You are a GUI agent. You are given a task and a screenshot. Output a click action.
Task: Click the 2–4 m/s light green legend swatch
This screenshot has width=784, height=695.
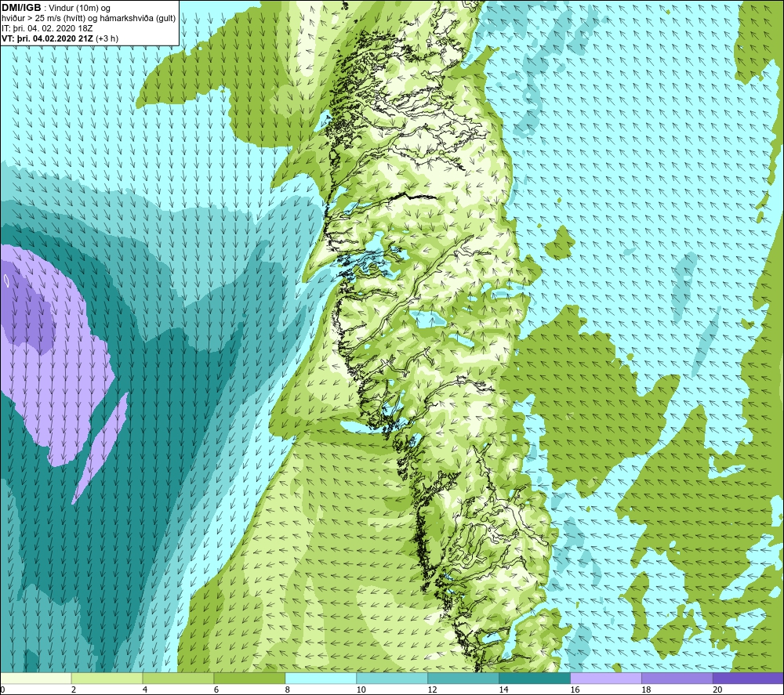coord(107,679)
